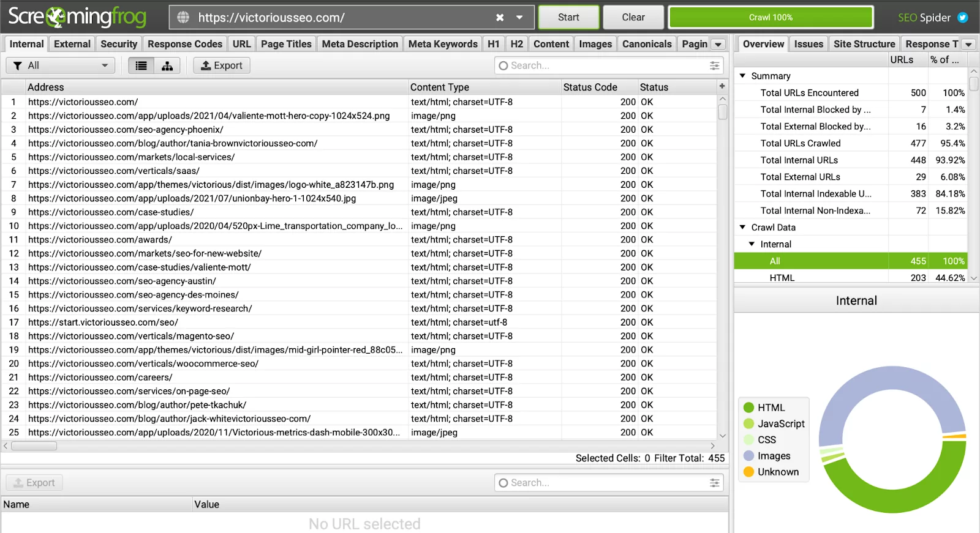Click the Twitter bird icon
The width and height of the screenshot is (980, 533).
click(x=963, y=18)
